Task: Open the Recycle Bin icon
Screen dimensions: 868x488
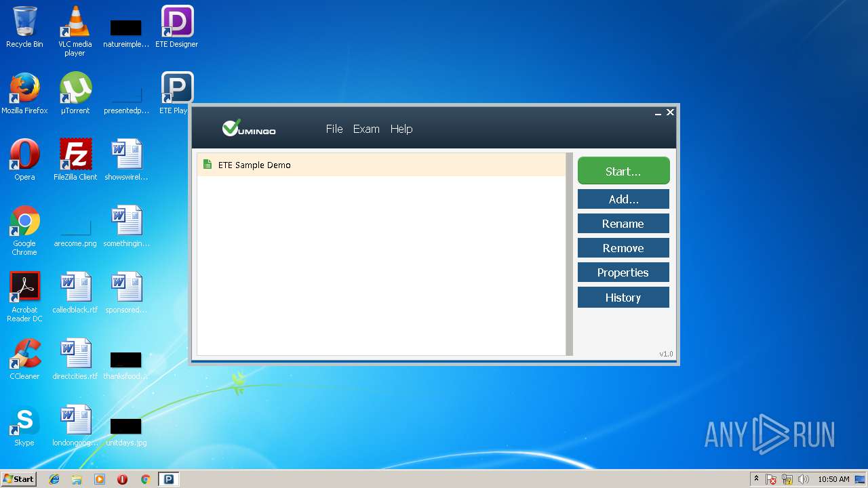Action: coord(24,27)
